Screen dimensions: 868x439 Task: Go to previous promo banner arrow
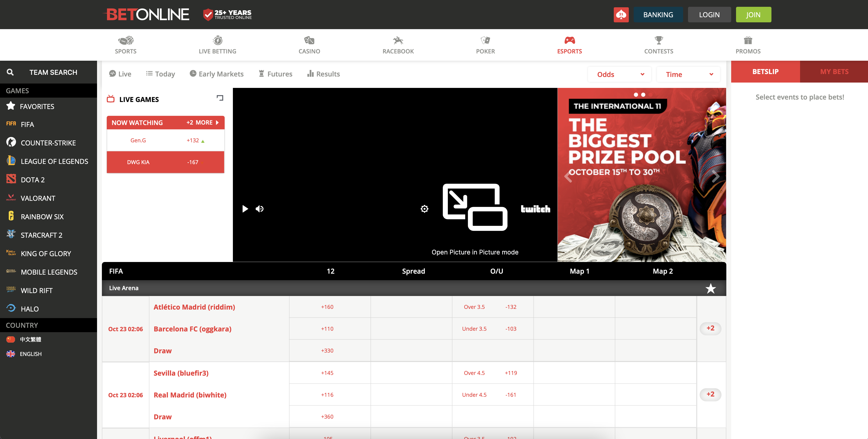click(x=568, y=176)
